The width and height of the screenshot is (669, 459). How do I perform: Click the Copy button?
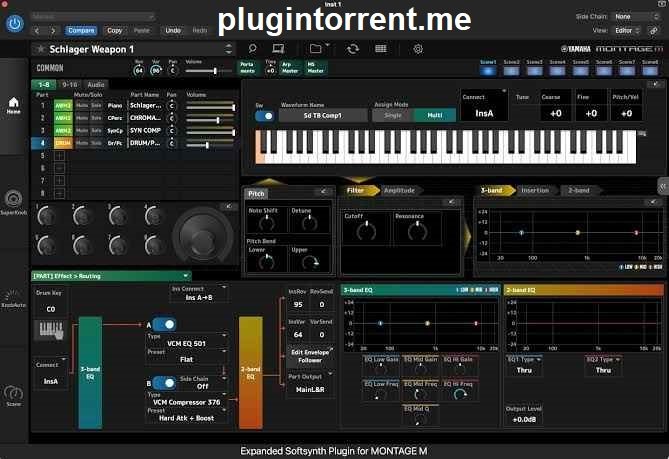pyautogui.click(x=114, y=31)
